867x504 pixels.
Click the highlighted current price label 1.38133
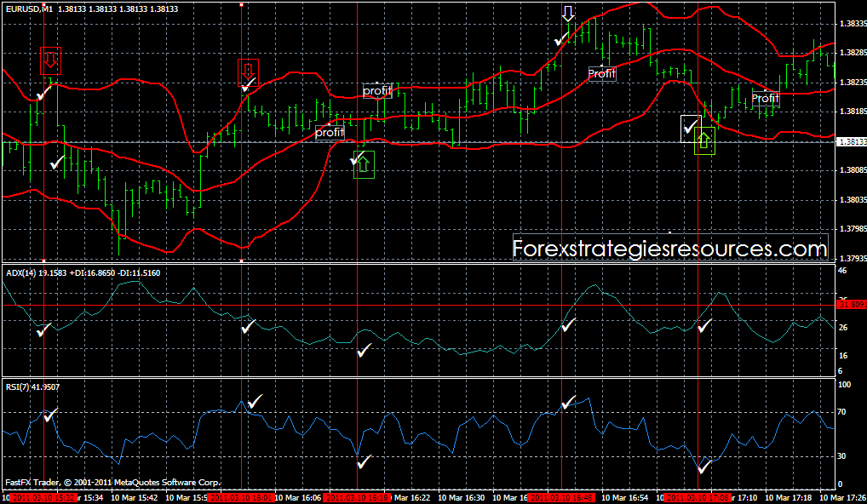pos(852,142)
